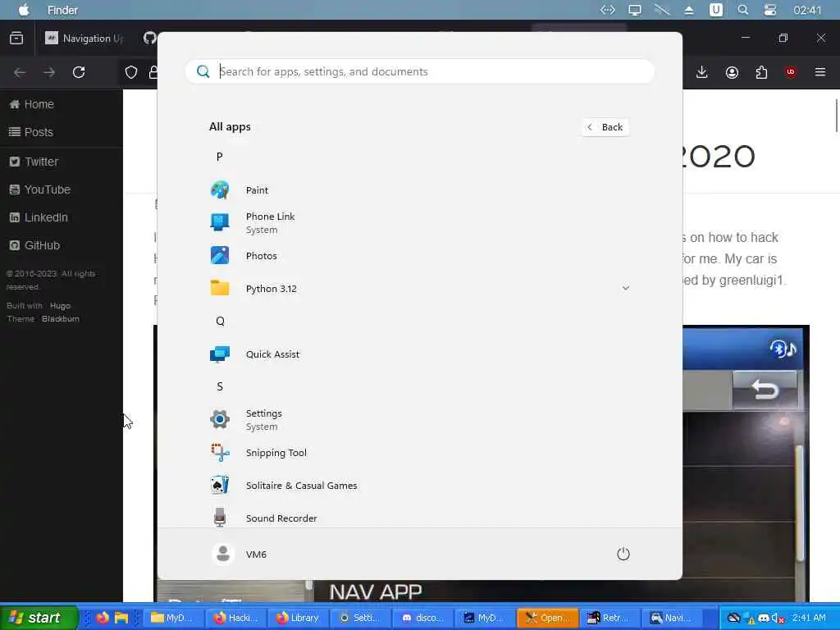Open the YouTube sidebar link

tap(40, 189)
